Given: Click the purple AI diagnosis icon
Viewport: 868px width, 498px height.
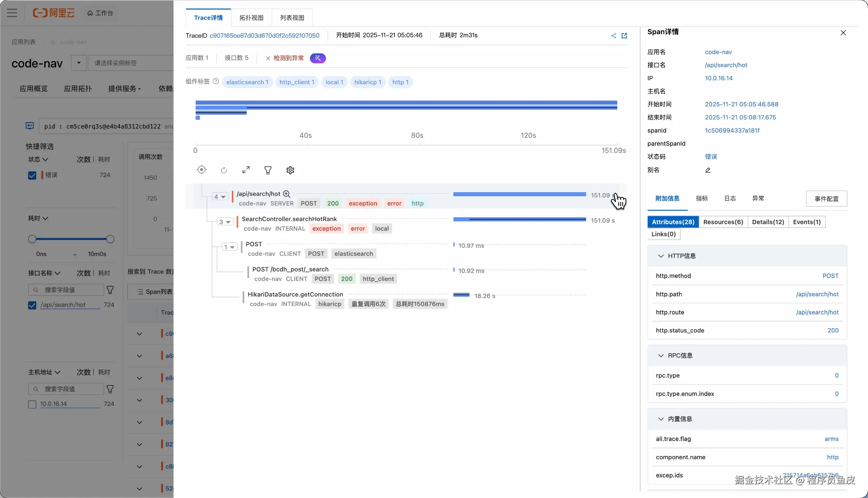Looking at the screenshot, I should (x=318, y=58).
